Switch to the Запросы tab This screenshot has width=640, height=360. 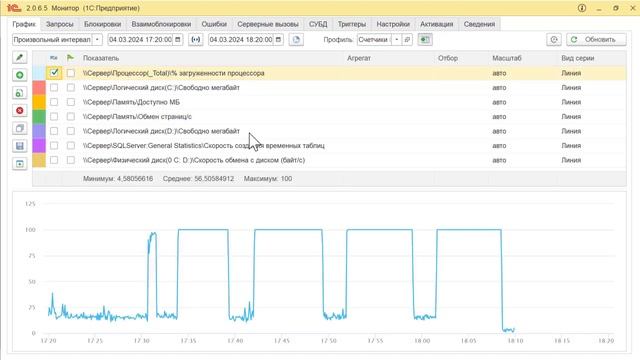coord(60,24)
